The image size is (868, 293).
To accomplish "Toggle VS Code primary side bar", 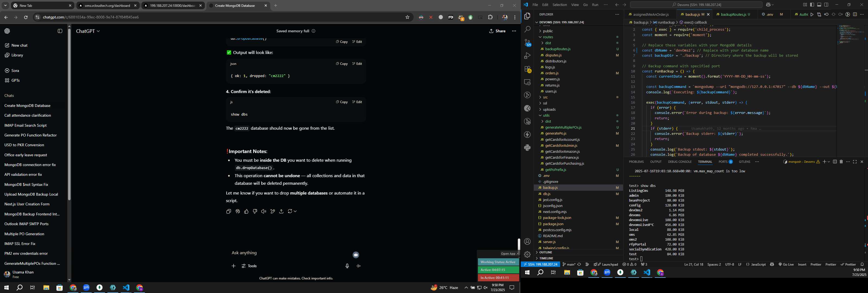I will click(812, 5).
